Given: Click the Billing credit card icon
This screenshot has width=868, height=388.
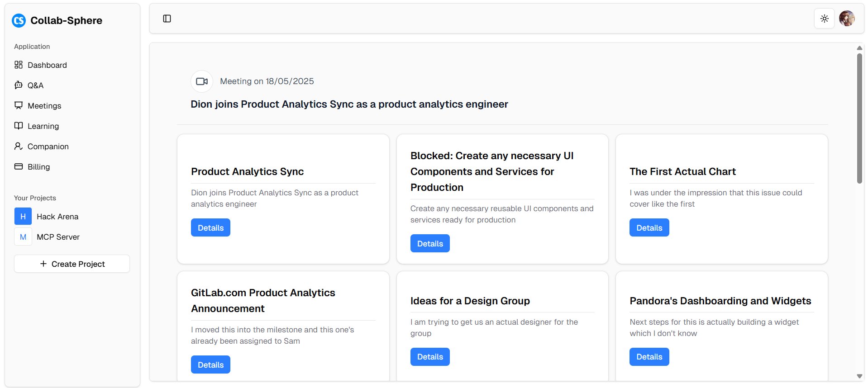Looking at the screenshot, I should point(19,166).
